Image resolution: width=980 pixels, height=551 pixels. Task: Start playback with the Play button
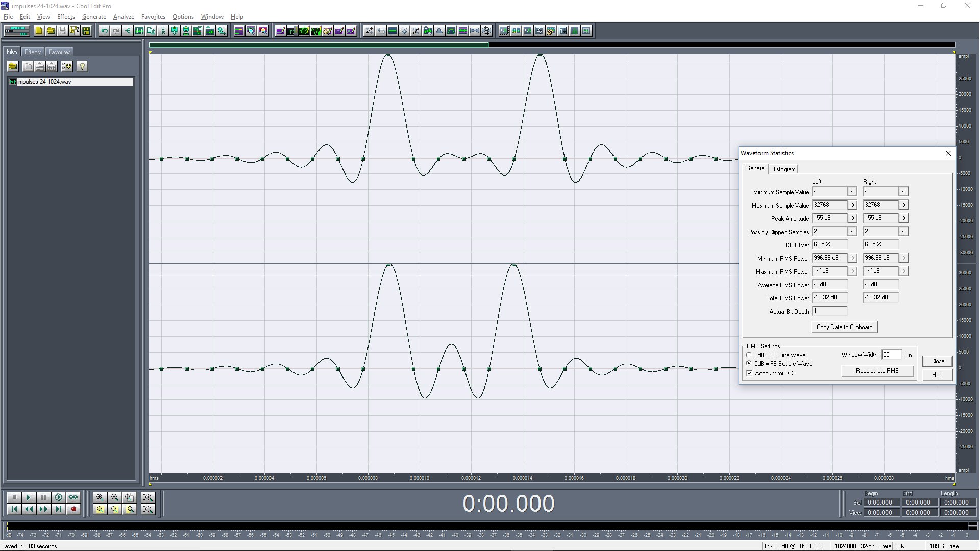(x=29, y=497)
